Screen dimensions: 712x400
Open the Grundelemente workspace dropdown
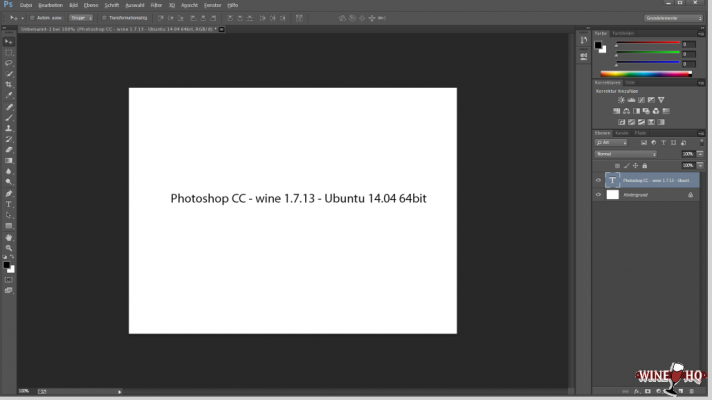pyautogui.click(x=673, y=18)
